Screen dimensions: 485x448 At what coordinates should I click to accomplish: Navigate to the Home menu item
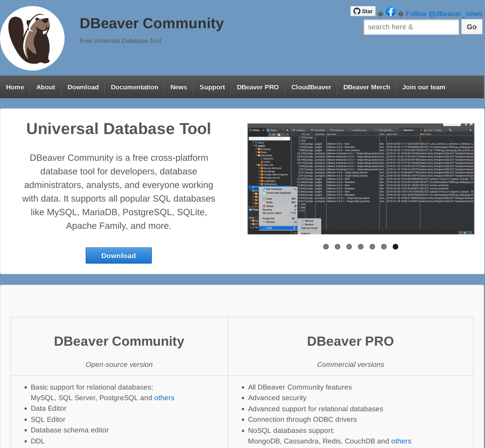[x=15, y=87]
